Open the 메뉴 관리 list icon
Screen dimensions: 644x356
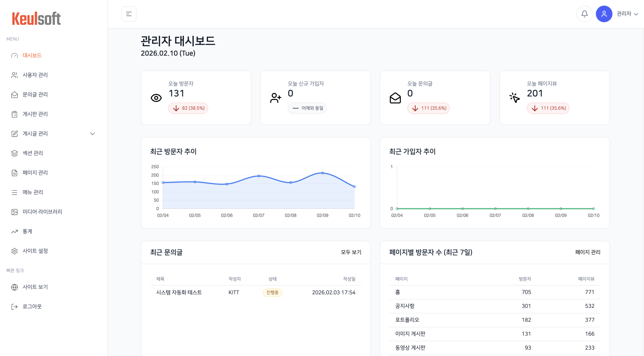point(14,192)
